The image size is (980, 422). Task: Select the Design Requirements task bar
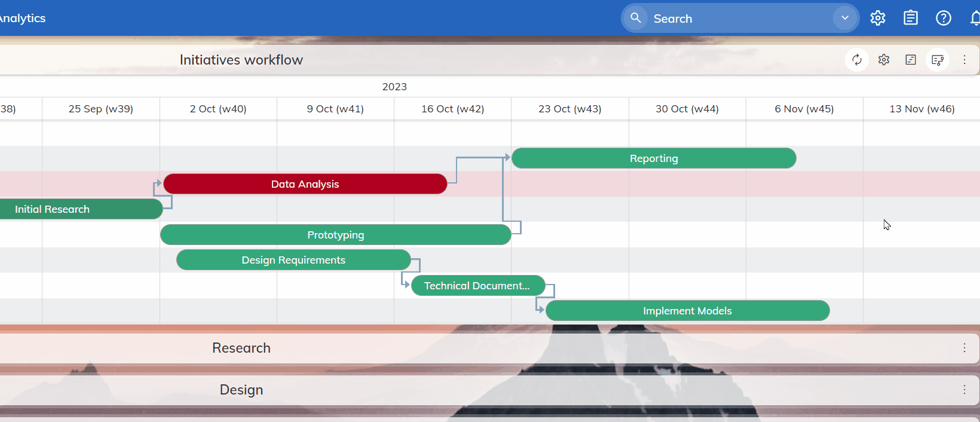293,260
